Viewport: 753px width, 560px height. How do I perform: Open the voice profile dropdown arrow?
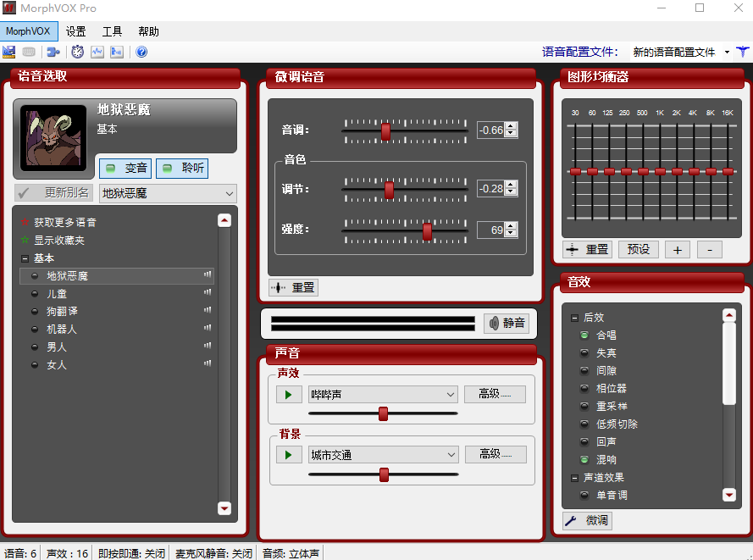click(x=727, y=52)
